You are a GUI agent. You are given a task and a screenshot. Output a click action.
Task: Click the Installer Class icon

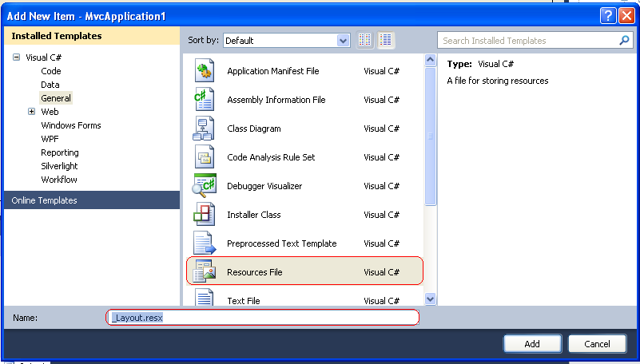205,215
